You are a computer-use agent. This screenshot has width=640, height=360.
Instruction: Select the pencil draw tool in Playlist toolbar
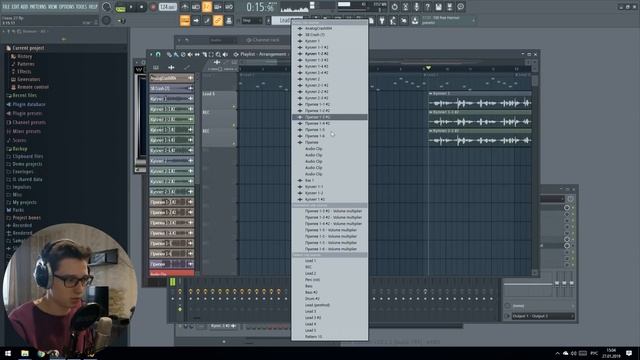(169, 54)
